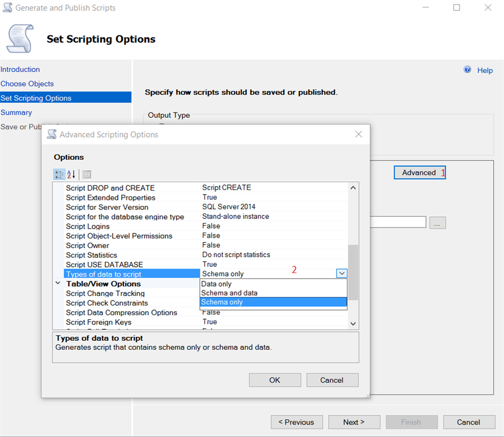The image size is (504, 437).
Task: Collapse the Table/View Options category
Action: pyautogui.click(x=58, y=283)
